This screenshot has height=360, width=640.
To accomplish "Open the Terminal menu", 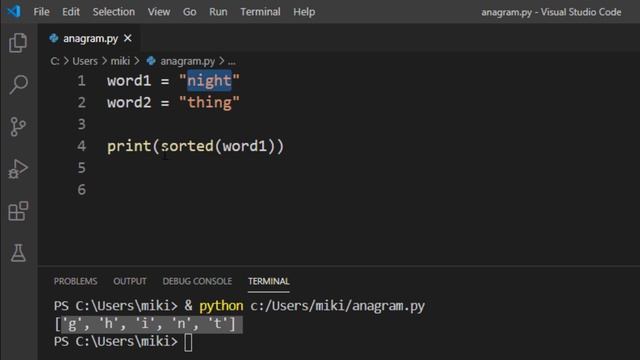I will [x=260, y=12].
